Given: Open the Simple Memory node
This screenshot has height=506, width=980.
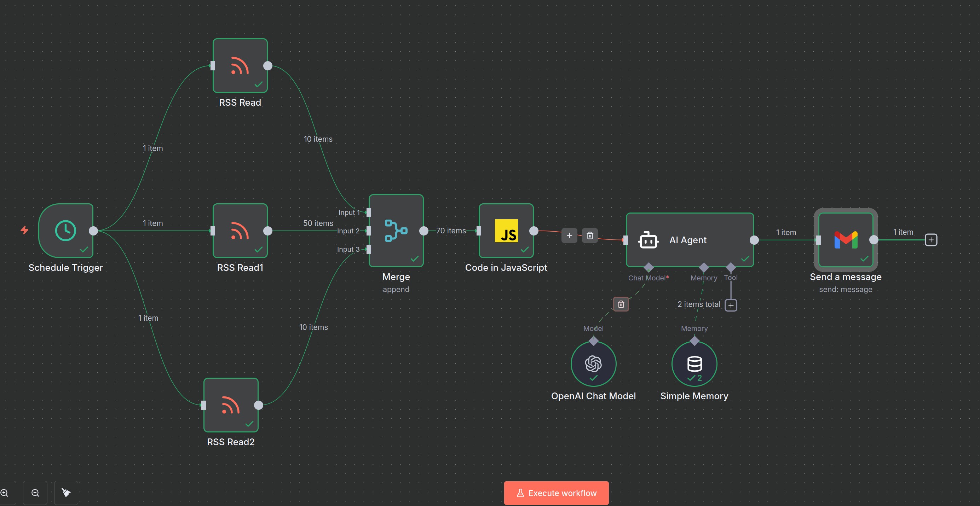Looking at the screenshot, I should pos(694,364).
